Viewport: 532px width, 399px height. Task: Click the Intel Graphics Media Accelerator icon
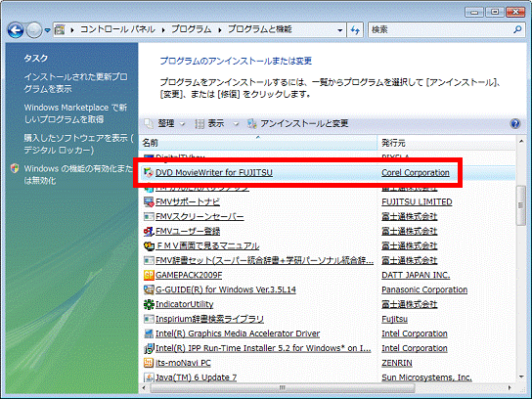point(149,333)
